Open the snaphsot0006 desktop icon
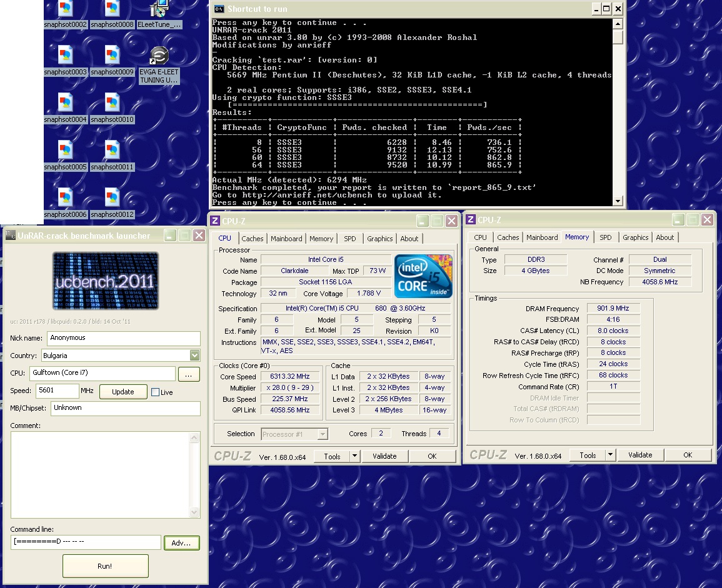The width and height of the screenshot is (722, 588). click(x=66, y=203)
